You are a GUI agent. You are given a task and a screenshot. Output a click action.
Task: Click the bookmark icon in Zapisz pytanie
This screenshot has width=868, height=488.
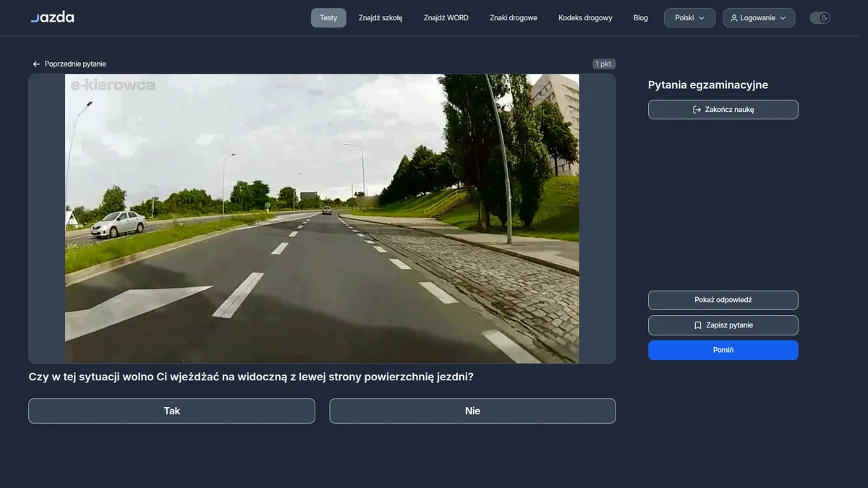tap(698, 325)
